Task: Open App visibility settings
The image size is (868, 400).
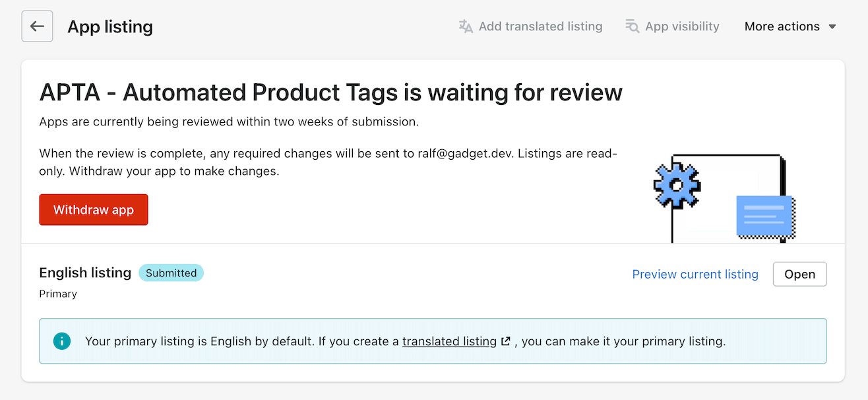Action: tap(672, 26)
